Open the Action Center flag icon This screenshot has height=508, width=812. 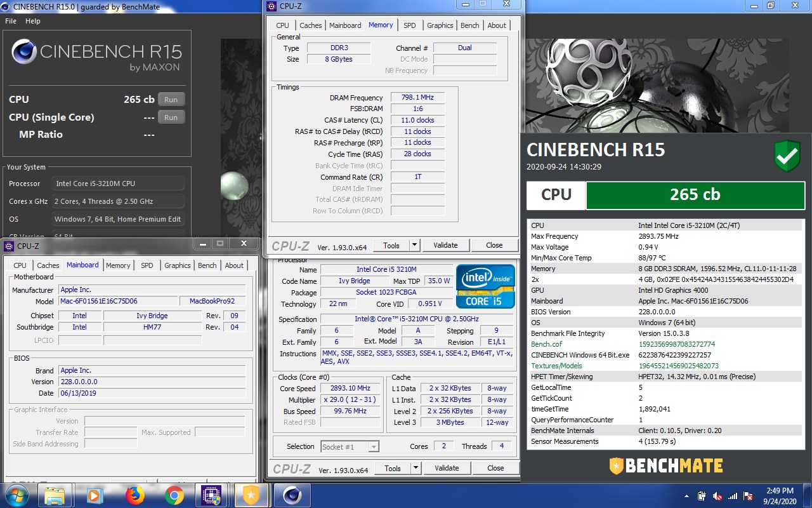(749, 495)
